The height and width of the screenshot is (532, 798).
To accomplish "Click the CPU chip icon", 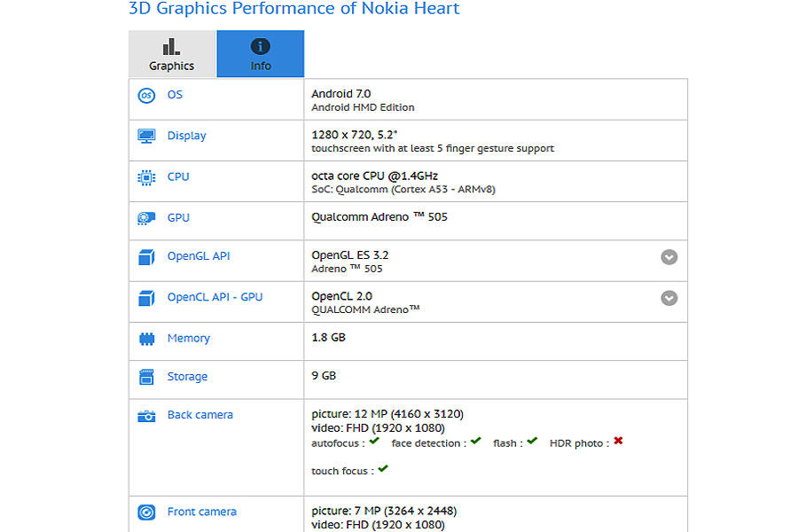I will click(x=145, y=176).
